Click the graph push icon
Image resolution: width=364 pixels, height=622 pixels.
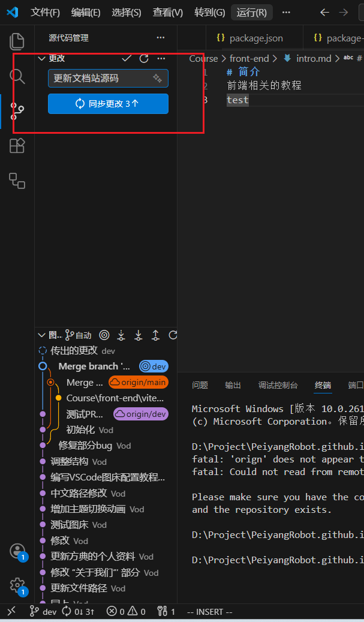155,335
